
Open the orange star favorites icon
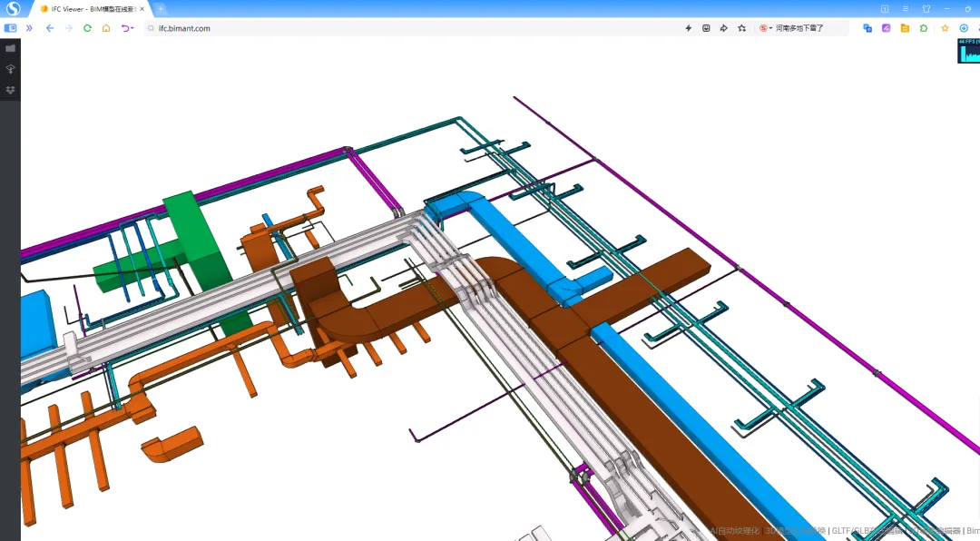tap(945, 28)
